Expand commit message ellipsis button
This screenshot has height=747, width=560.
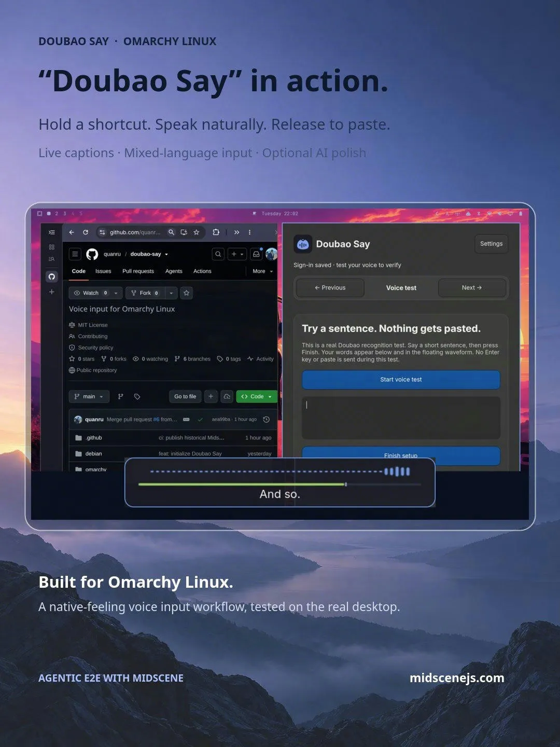pos(186,420)
